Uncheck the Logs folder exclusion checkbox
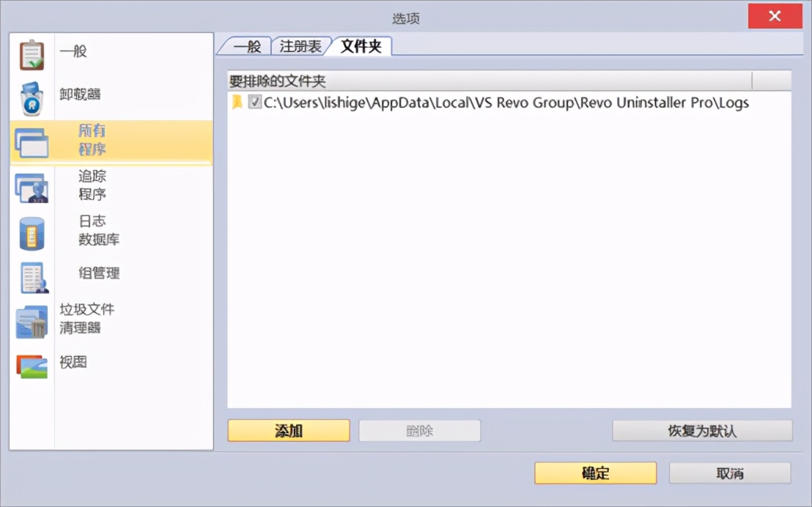The width and height of the screenshot is (812, 507). (x=254, y=102)
